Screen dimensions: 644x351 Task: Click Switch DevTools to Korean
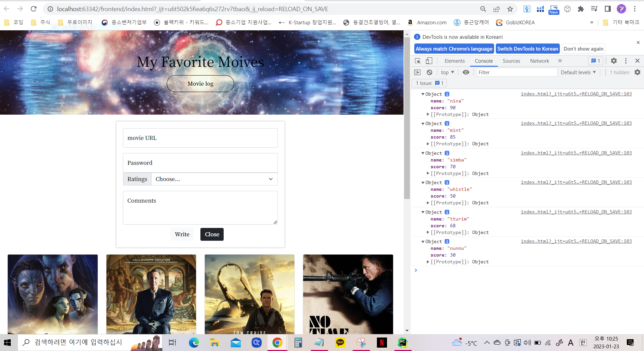click(527, 49)
